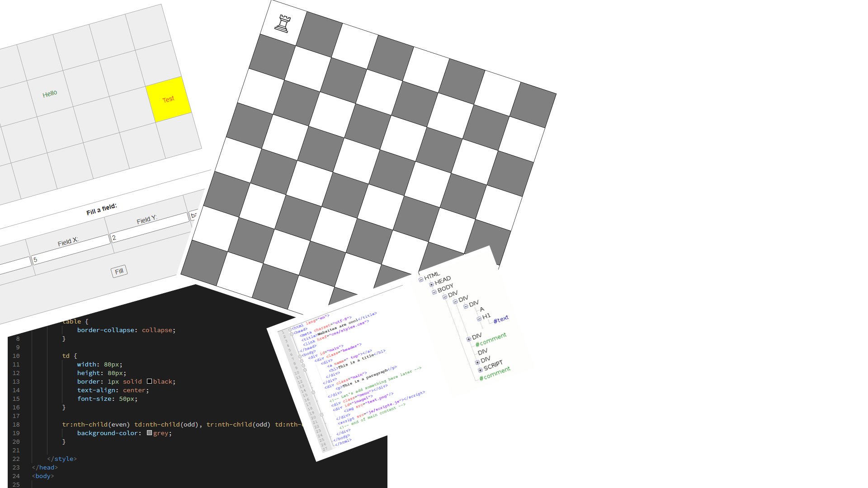Click the grey color swatch in CSS
This screenshot has height=488, width=868.
click(149, 433)
